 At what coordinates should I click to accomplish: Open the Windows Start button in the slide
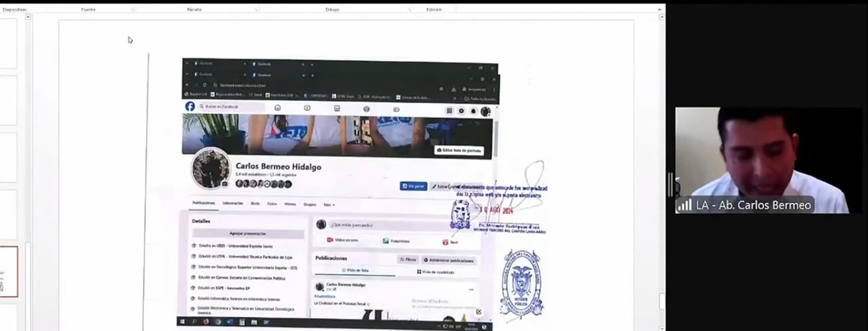182,322
